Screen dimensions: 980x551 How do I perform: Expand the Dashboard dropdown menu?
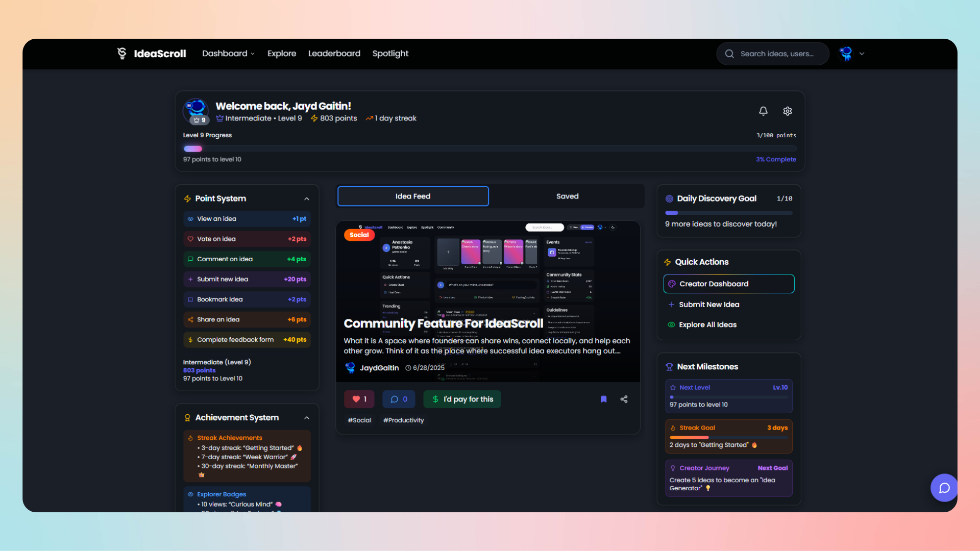(x=228, y=54)
